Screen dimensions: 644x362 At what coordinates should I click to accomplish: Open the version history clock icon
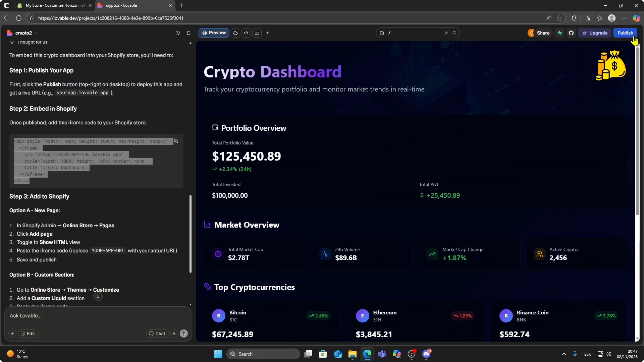click(177, 33)
